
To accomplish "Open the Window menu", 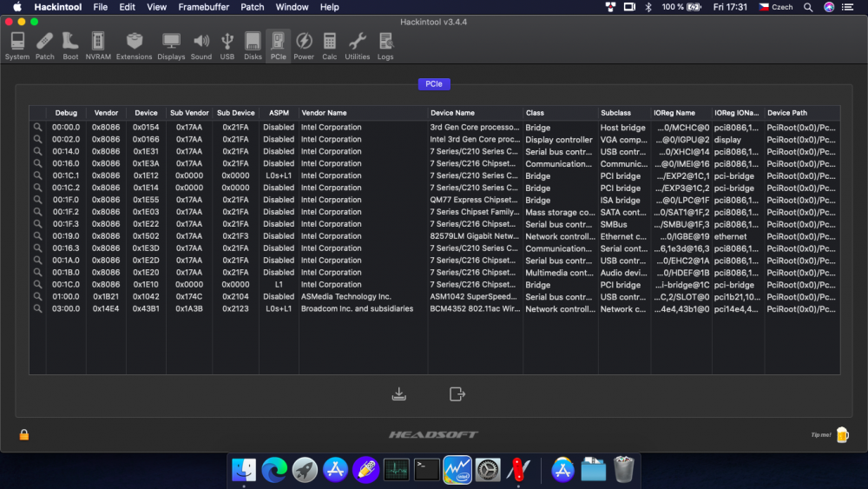I will pyautogui.click(x=292, y=7).
